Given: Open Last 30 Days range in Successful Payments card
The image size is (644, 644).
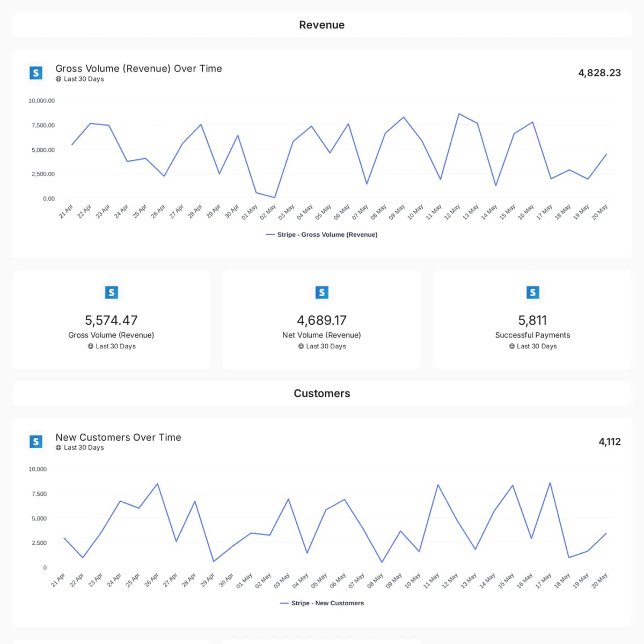Looking at the screenshot, I should point(537,346).
